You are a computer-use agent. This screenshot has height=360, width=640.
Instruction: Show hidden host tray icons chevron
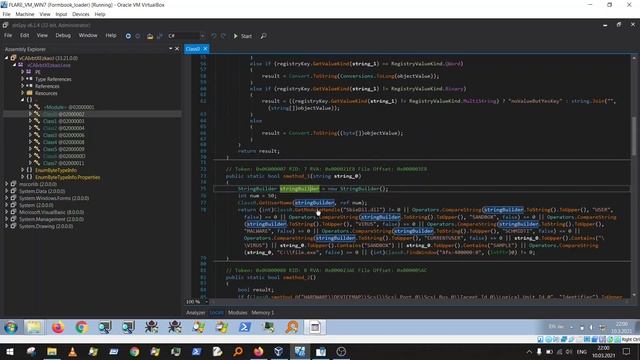[529, 352]
